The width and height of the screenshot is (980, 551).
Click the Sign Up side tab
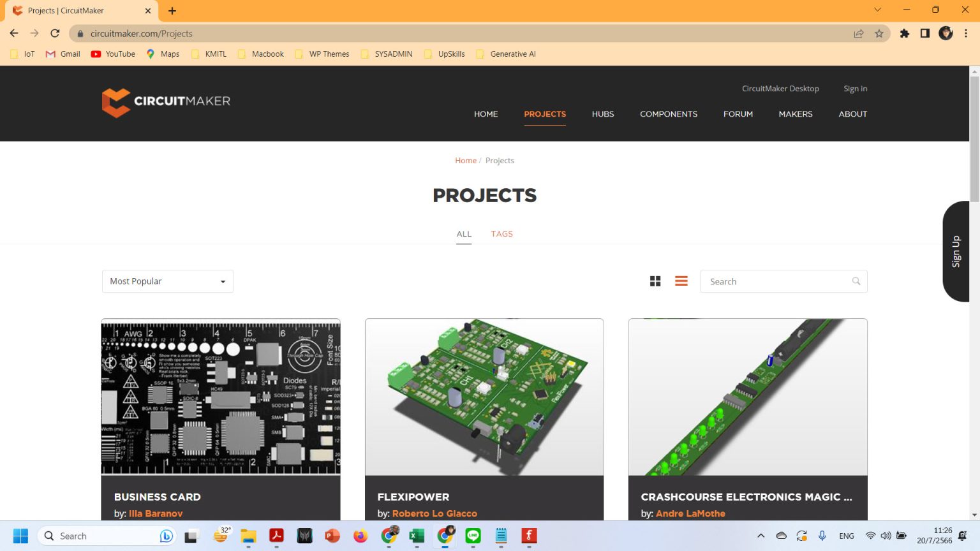pyautogui.click(x=957, y=252)
